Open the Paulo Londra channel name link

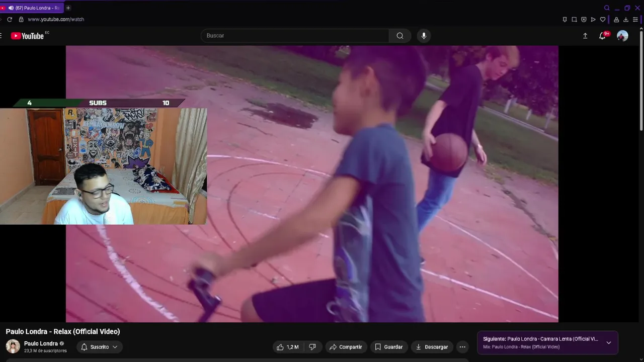click(41, 343)
